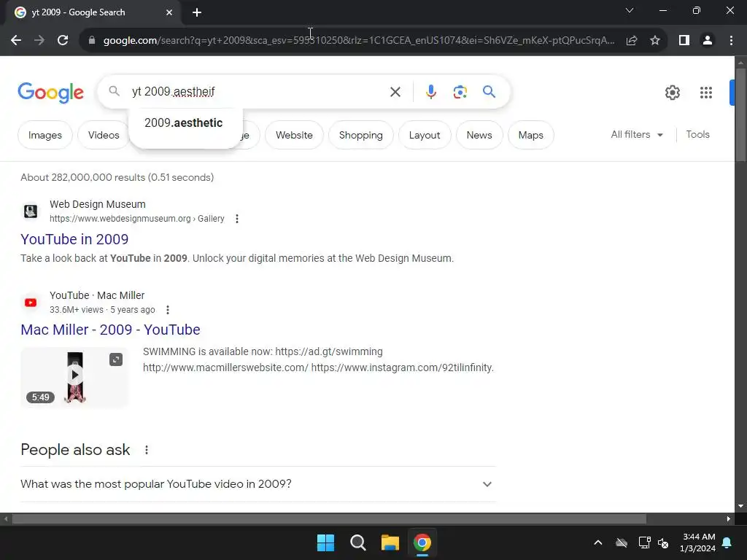Select the Images filter
This screenshot has width=747, height=560.
click(x=45, y=135)
